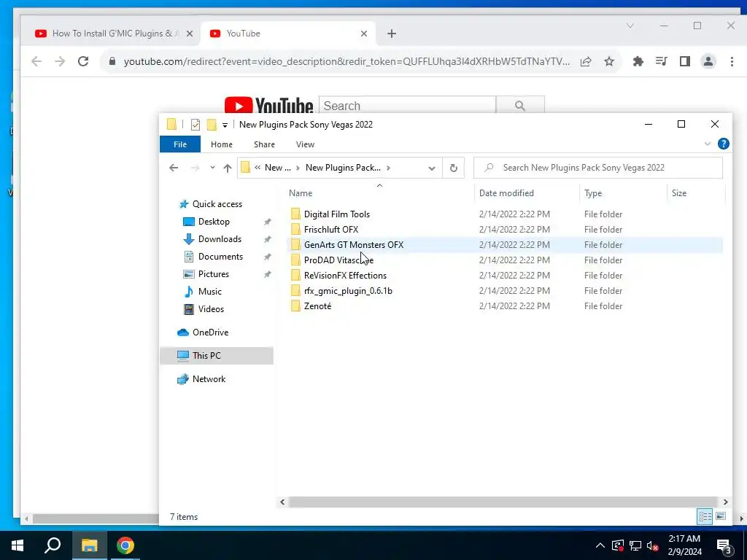Click breadcrumb double-chevron overflow

[258, 168]
